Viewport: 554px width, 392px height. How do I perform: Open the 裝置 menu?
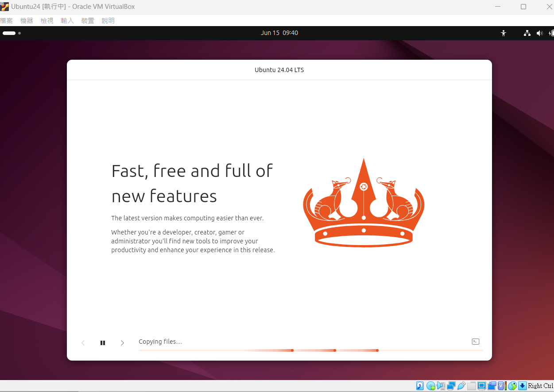[88, 21]
